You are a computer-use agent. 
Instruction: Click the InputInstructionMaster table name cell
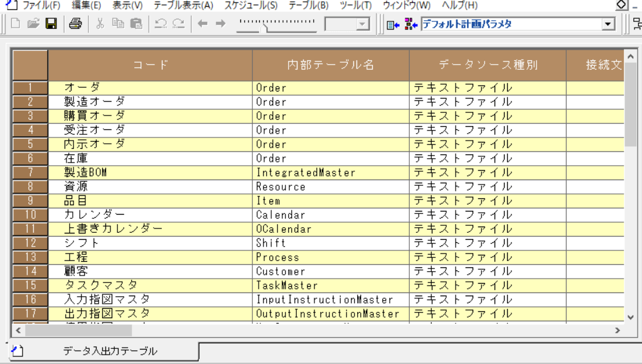(x=331, y=299)
